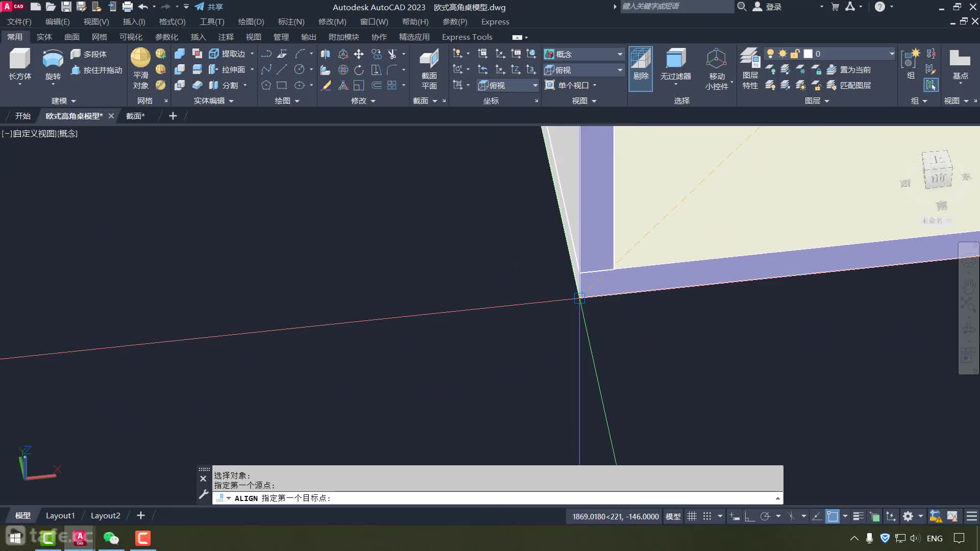This screenshot has height=551, width=980.
Task: Click the command line input field
Action: click(x=498, y=498)
